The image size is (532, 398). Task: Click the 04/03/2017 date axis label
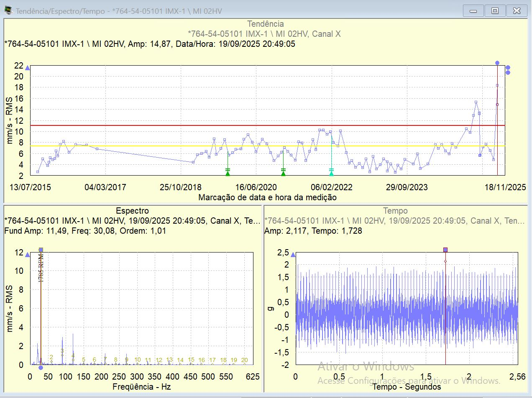pyautogui.click(x=105, y=187)
